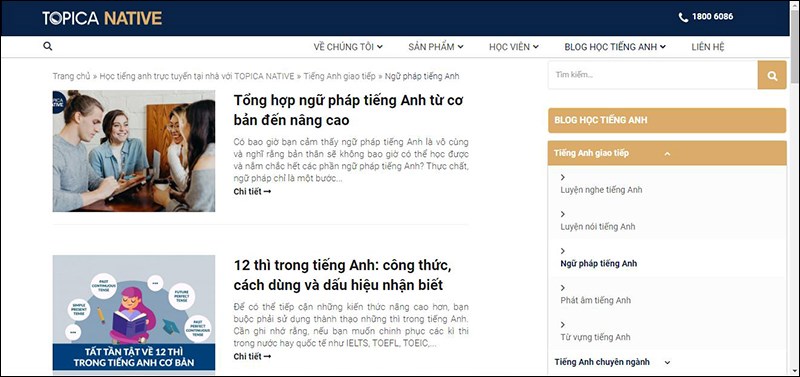
Task: Open the HỌC VIÊN dropdown menu
Action: [x=514, y=47]
